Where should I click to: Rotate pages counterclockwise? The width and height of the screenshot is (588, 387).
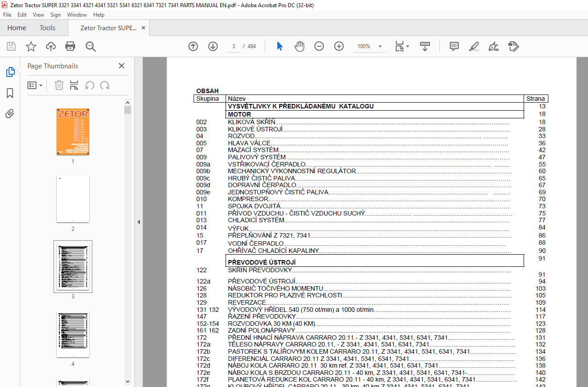pos(90,85)
